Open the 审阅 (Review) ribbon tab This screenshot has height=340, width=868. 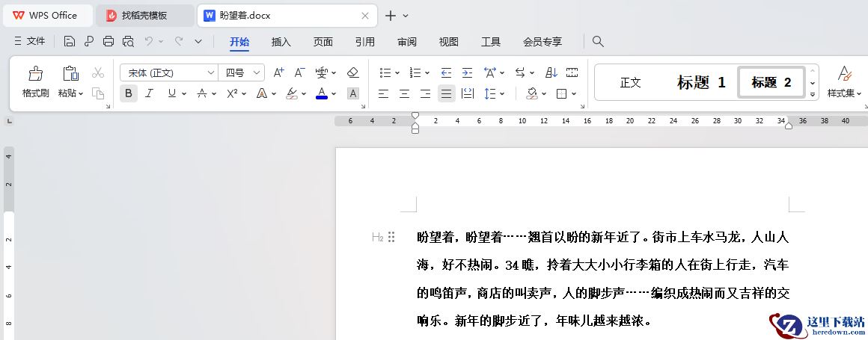(407, 41)
